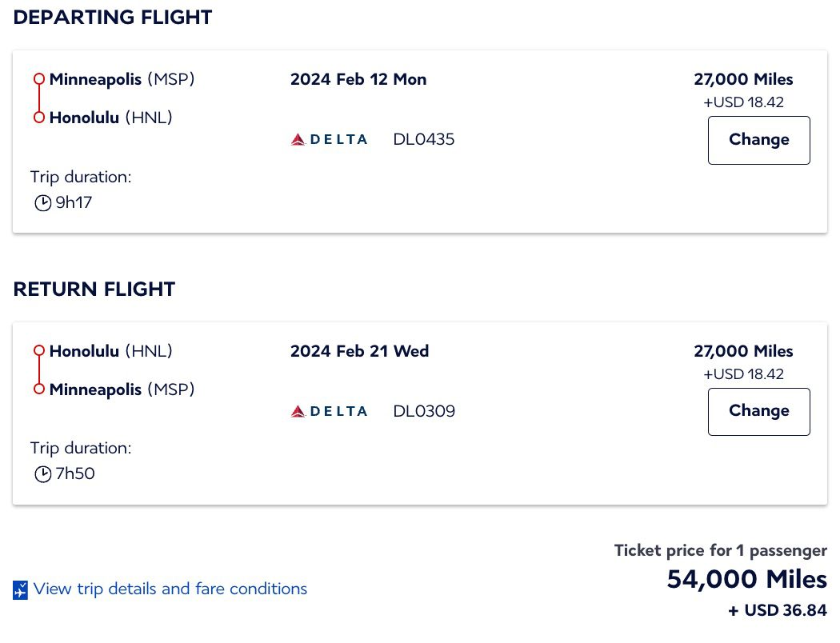Click the DEPARTING FLIGHT heading
Viewport: 840px width, 643px height.
112,17
